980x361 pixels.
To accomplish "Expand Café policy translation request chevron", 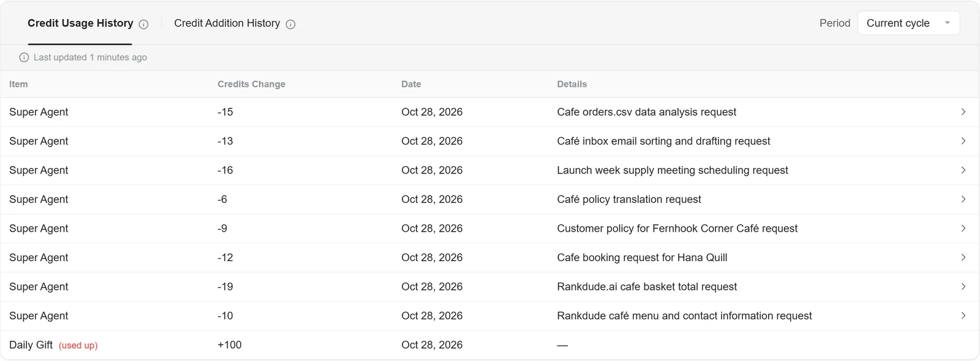I will click(963, 199).
